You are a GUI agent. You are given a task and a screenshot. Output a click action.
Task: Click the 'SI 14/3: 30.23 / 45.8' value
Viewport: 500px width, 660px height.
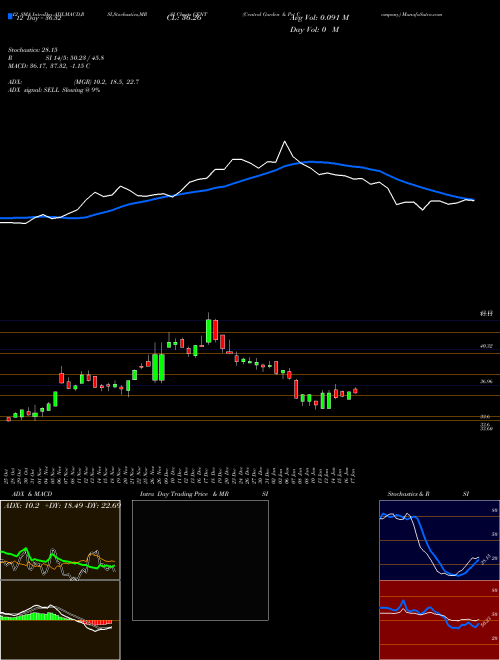[x=75, y=58]
